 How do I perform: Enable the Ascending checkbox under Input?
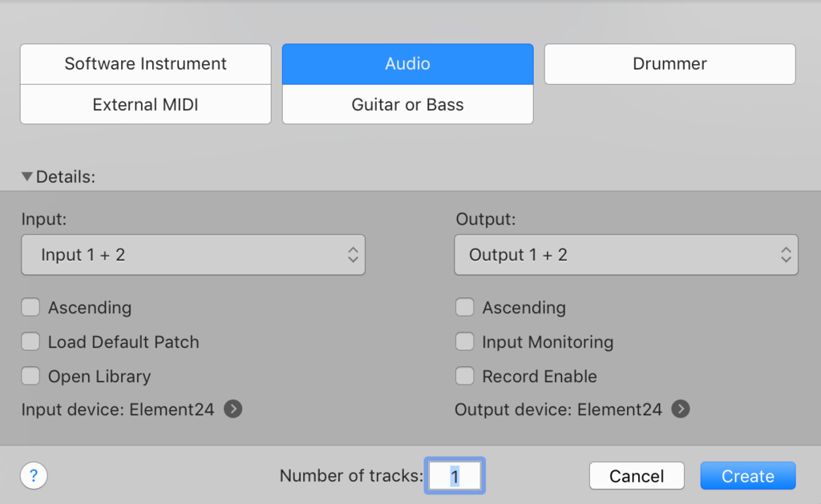[x=30, y=308]
